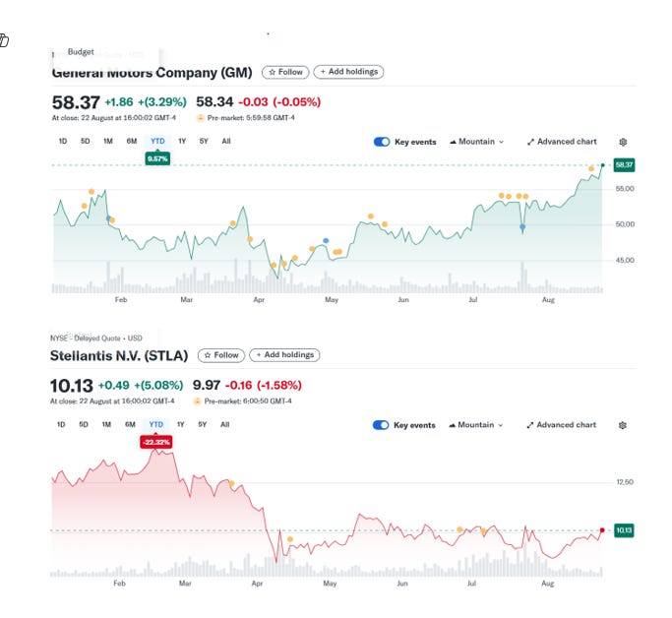The image size is (672, 618).
Task: Select All range on STLA chart
Action: [x=225, y=424]
